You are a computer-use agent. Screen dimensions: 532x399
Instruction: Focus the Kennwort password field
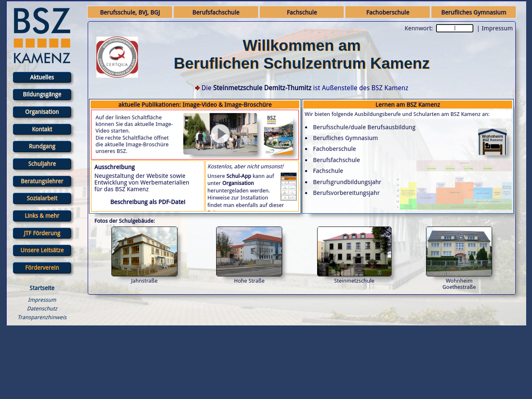pos(454,28)
